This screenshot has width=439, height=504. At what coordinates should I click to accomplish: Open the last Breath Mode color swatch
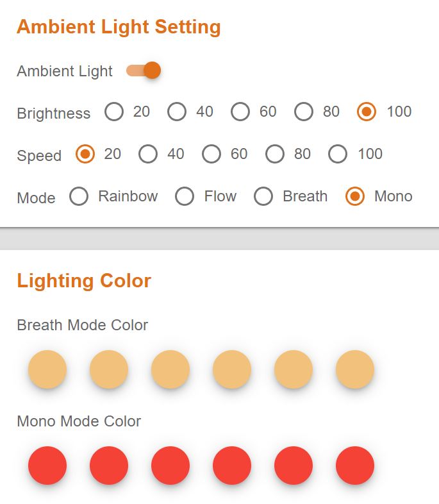[x=355, y=369]
